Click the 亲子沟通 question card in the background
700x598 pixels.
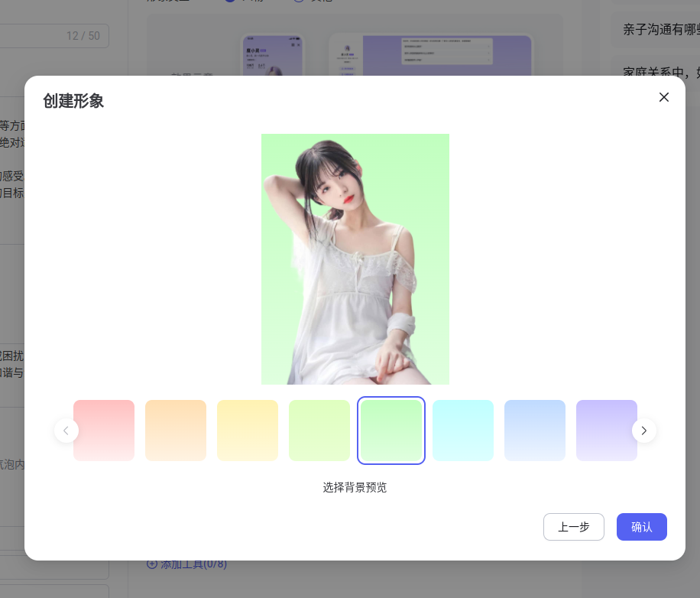tap(656, 30)
